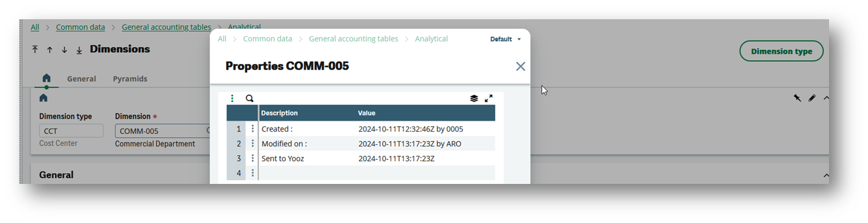Click the pin icon in header section
The height and width of the screenshot is (223, 868).
[x=797, y=98]
